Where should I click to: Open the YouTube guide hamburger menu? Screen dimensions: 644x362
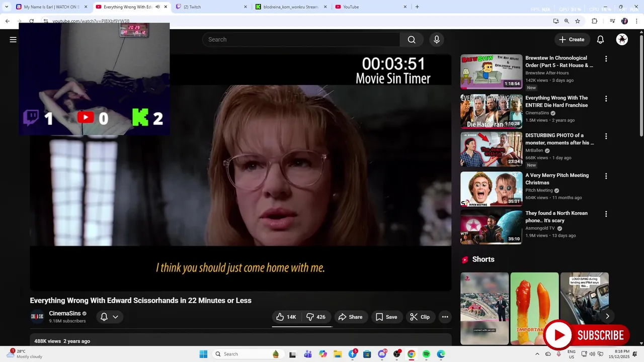pos(13,40)
